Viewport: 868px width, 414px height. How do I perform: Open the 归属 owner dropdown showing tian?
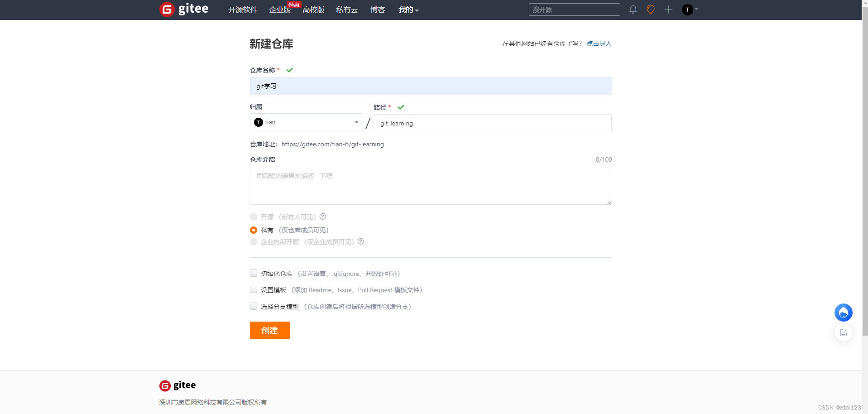pos(306,122)
